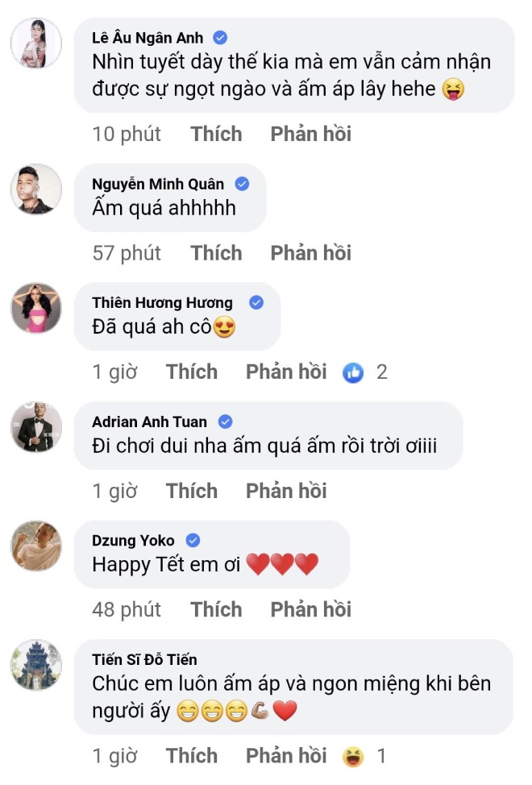Click the haha reaction icon on Tiến Sĩ Đỗ Tiến's comment
This screenshot has height=785, width=532.
click(x=351, y=755)
